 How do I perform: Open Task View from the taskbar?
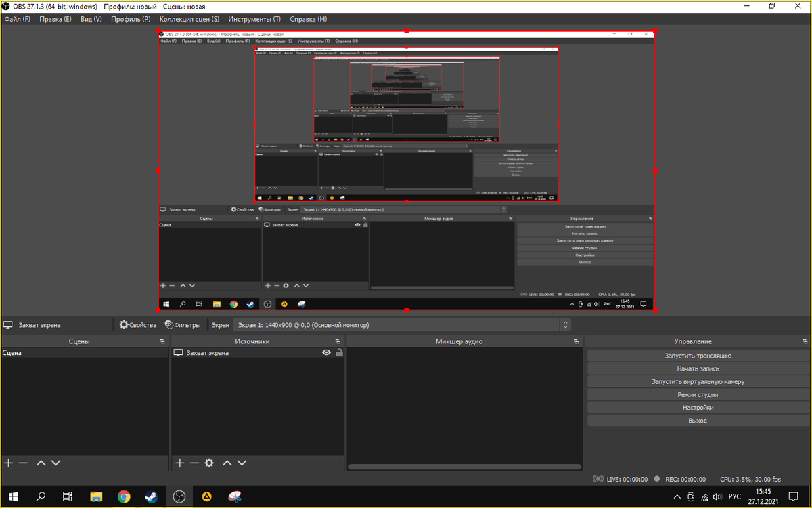coord(68,496)
